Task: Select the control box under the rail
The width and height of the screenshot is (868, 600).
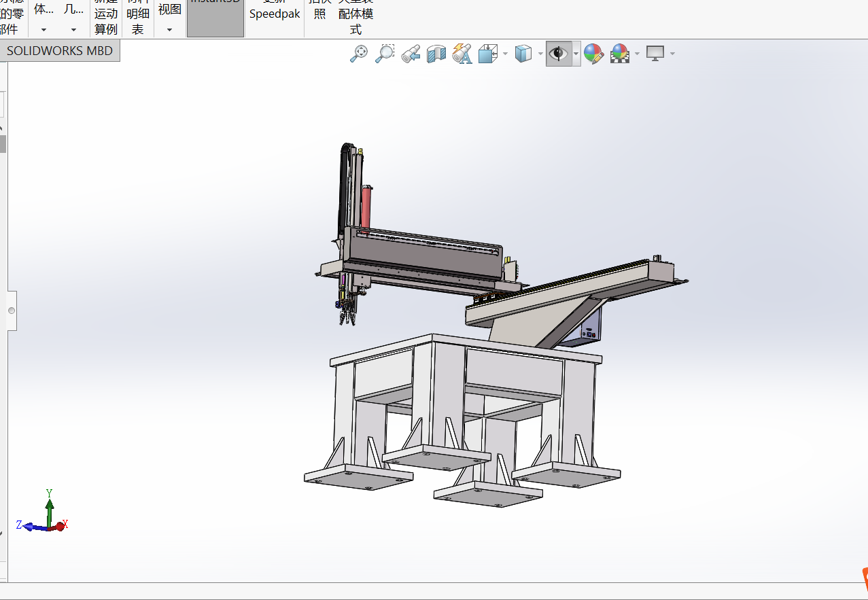Action: click(589, 328)
